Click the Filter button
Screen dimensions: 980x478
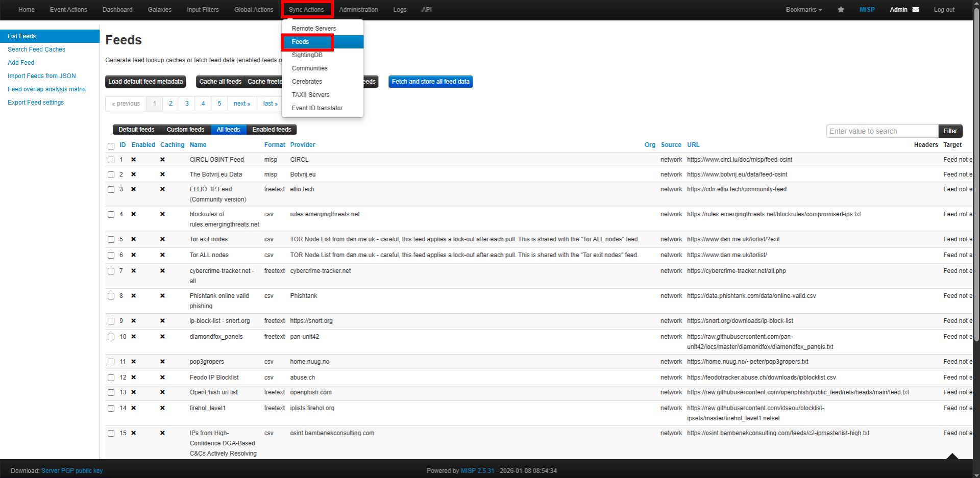coord(950,131)
